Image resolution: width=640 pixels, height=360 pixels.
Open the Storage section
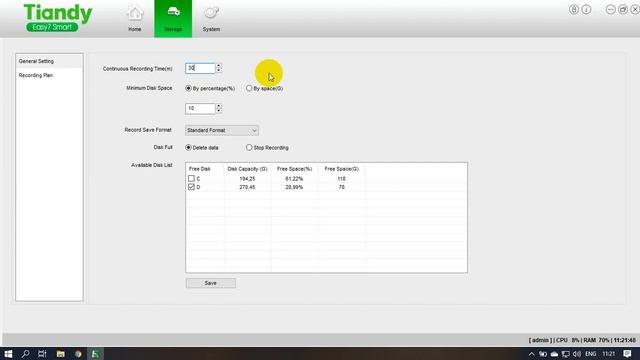click(x=173, y=18)
